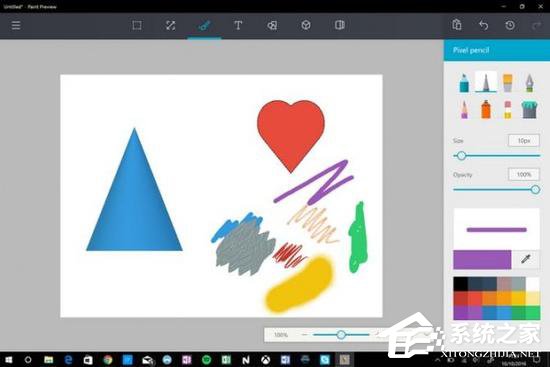Open the Windows Start menu
Viewport: 550px width, 367px height.
(x=8, y=360)
